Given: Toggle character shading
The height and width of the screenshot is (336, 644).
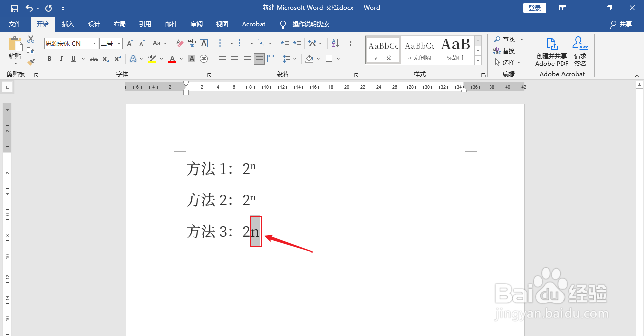Looking at the screenshot, I should tap(192, 59).
